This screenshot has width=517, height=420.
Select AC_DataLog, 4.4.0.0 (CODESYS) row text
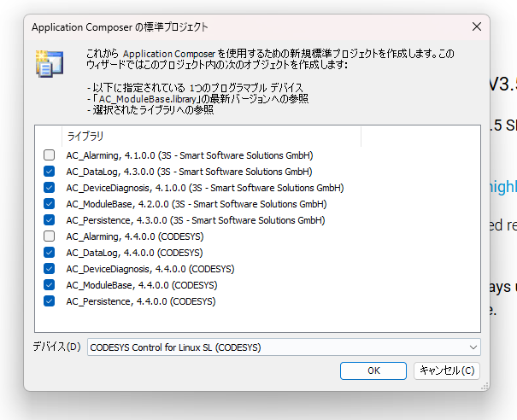134,253
